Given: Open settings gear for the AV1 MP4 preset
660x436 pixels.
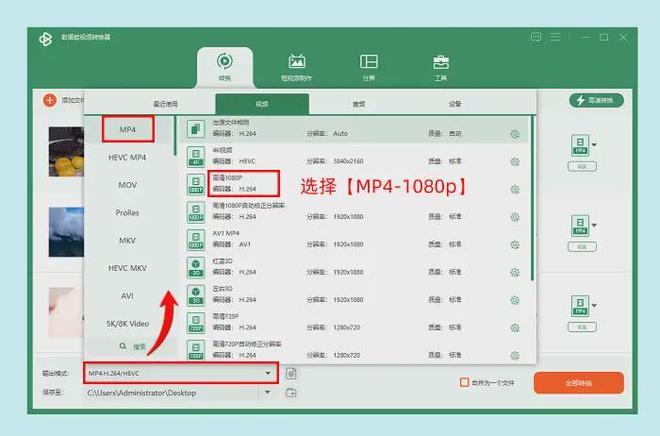Looking at the screenshot, I should [x=515, y=245].
